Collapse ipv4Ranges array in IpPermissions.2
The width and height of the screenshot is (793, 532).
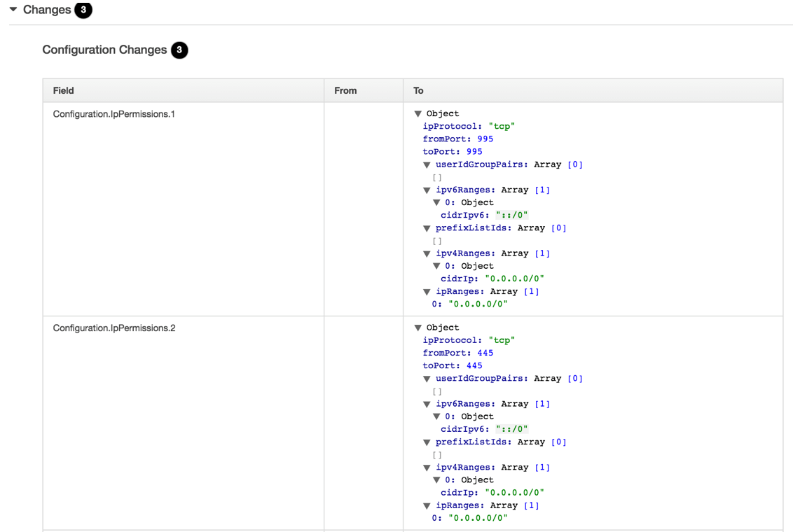click(x=427, y=468)
